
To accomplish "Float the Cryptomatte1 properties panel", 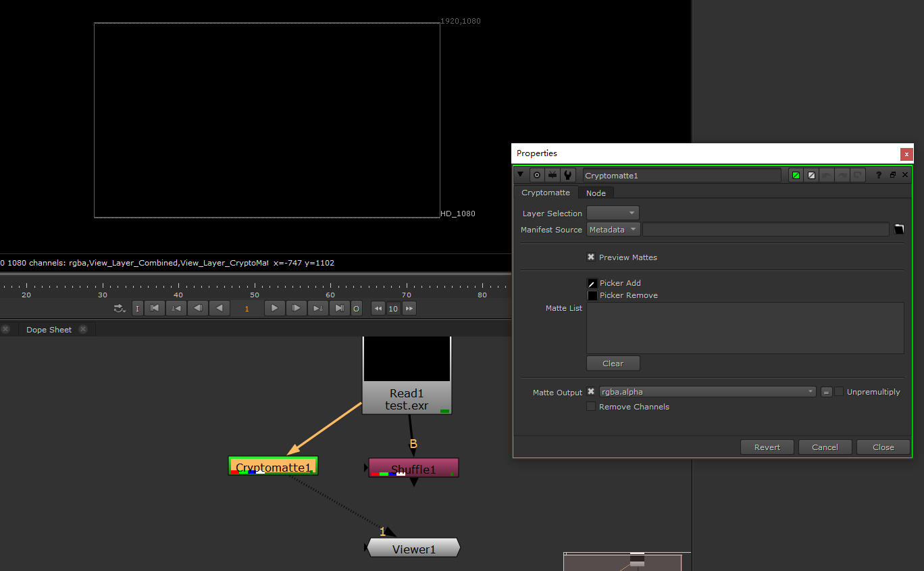I will point(892,175).
